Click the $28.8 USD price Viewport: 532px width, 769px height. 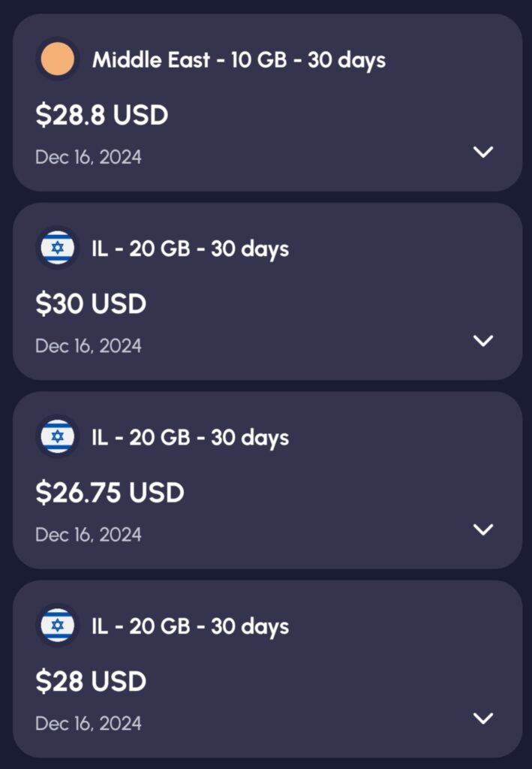101,115
